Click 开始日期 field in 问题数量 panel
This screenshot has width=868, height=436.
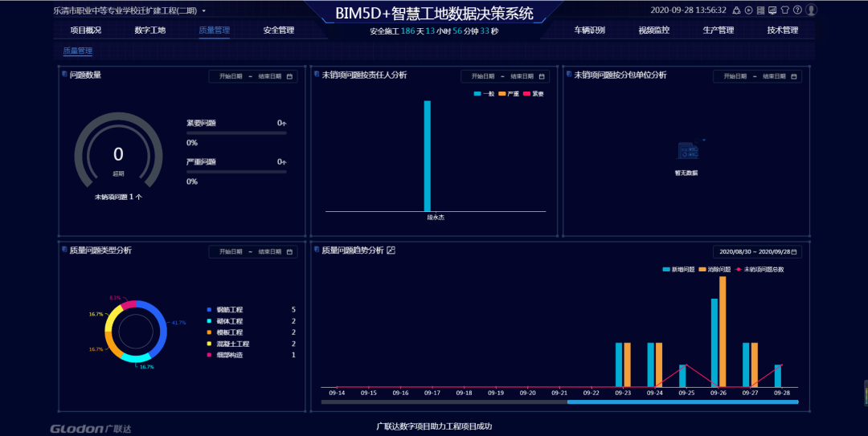pyautogui.click(x=231, y=76)
